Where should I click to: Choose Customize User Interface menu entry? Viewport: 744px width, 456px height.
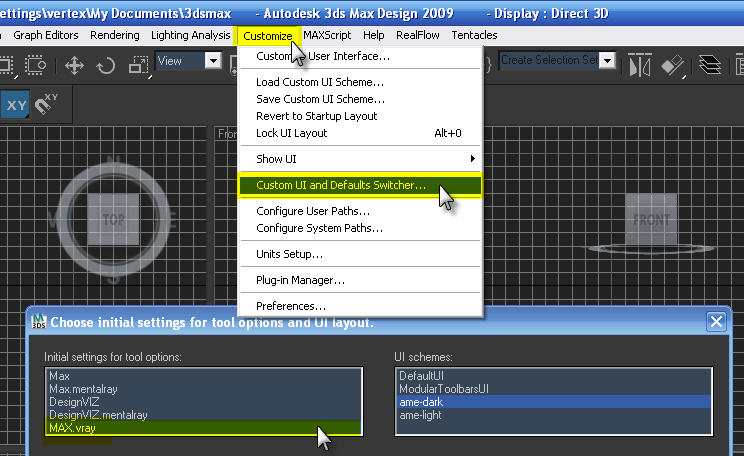tap(360, 56)
